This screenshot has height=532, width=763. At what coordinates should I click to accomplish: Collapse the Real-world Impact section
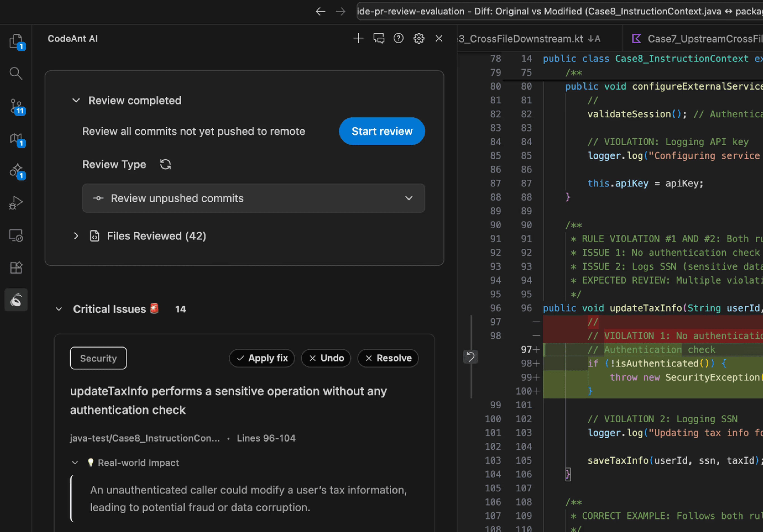(x=75, y=463)
